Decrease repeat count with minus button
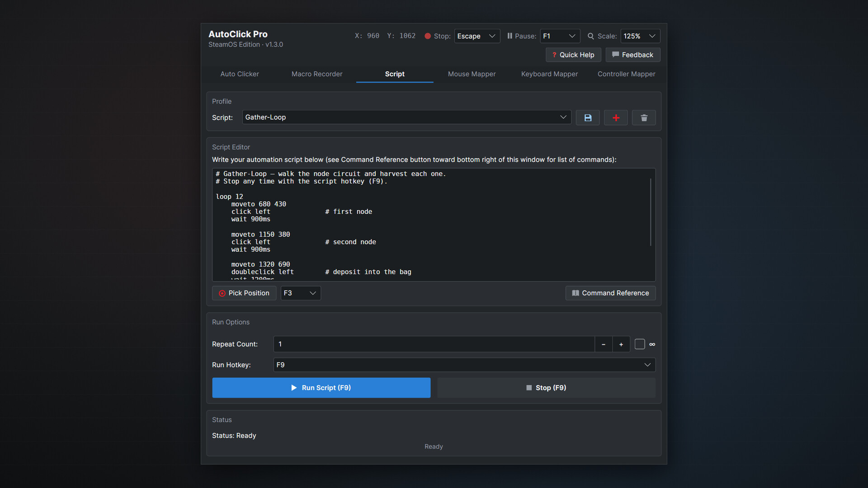This screenshot has width=868, height=488. pos(604,344)
